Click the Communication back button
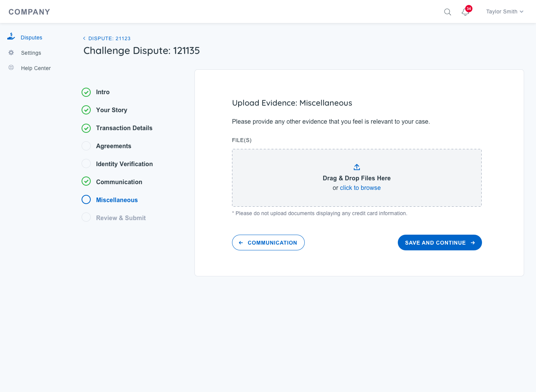Image resolution: width=536 pixels, height=392 pixels. [x=268, y=243]
